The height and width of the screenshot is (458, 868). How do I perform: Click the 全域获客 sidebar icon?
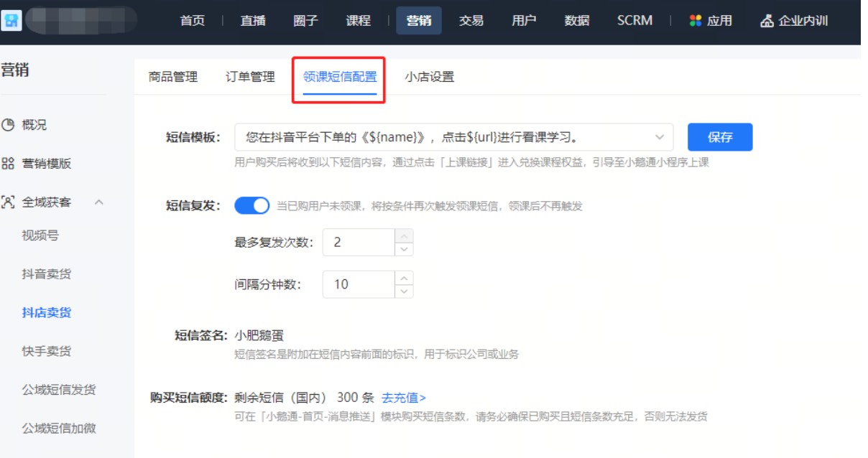click(x=8, y=202)
